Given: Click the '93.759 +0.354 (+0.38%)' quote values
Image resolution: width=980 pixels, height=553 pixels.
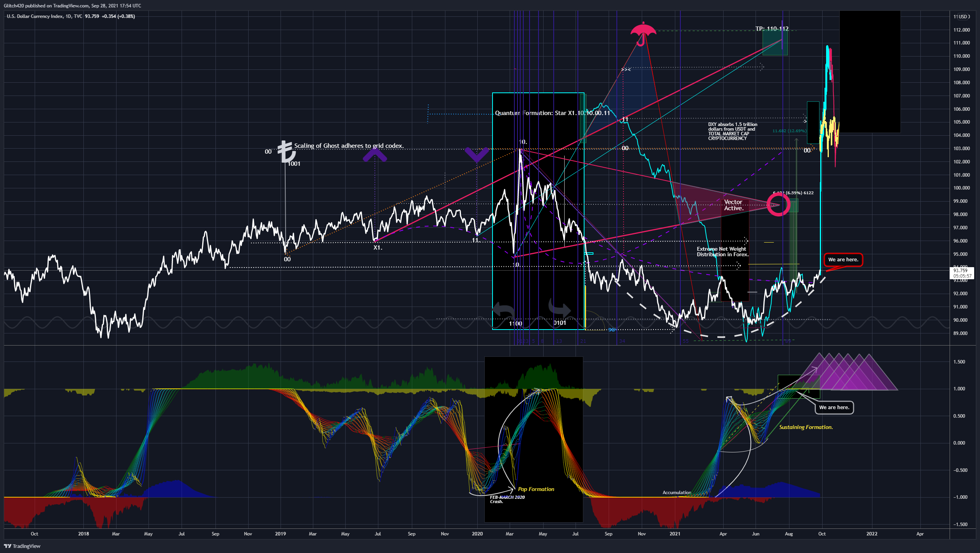Looking at the screenshot, I should [110, 16].
